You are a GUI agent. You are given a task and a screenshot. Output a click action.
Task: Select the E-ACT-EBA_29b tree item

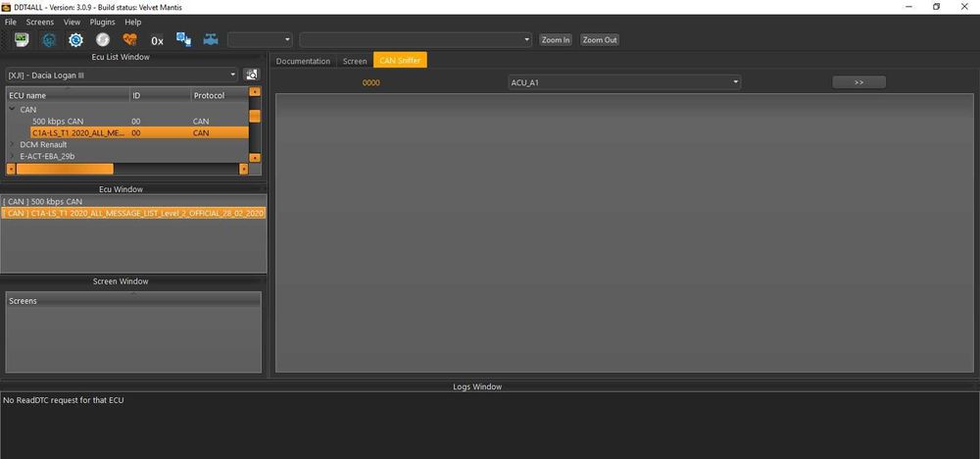point(47,156)
